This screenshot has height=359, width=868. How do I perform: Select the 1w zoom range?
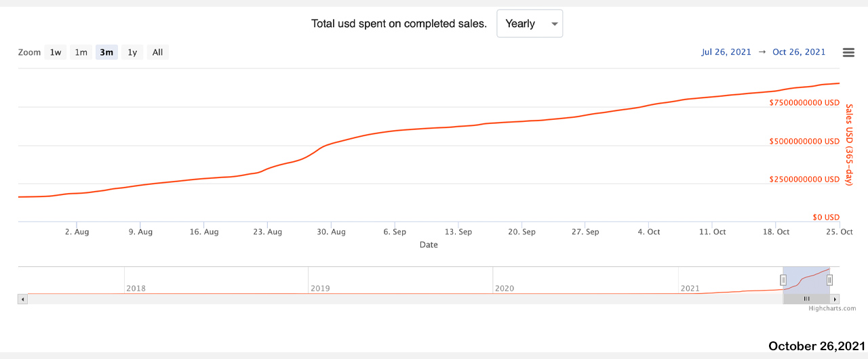click(56, 53)
